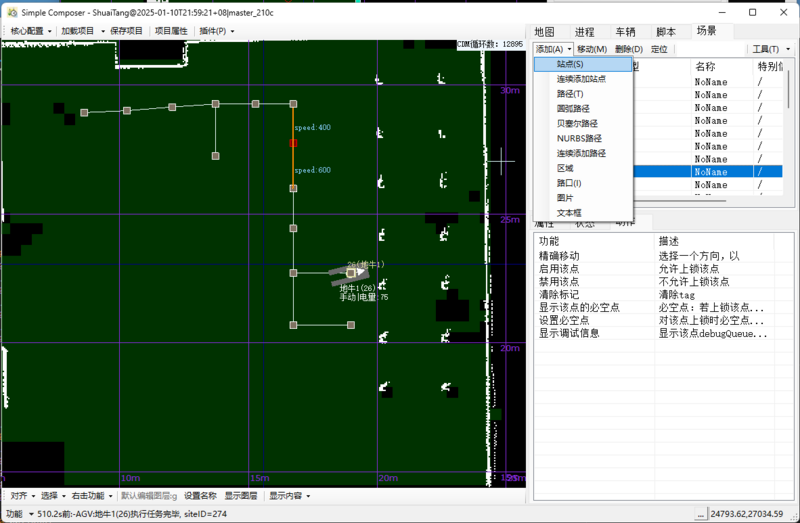Viewport: 800px width, 523px height.
Task: Choose 连续添加站点 from the menu
Action: click(583, 79)
